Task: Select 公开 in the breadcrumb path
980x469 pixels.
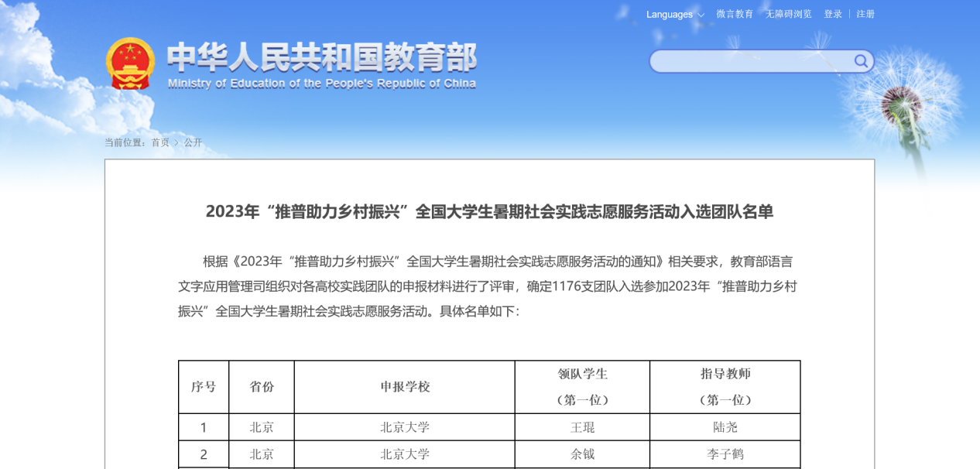Action: (x=193, y=142)
